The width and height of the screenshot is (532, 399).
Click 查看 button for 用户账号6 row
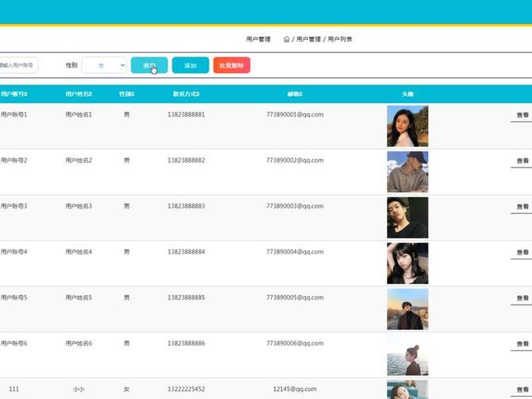click(523, 344)
